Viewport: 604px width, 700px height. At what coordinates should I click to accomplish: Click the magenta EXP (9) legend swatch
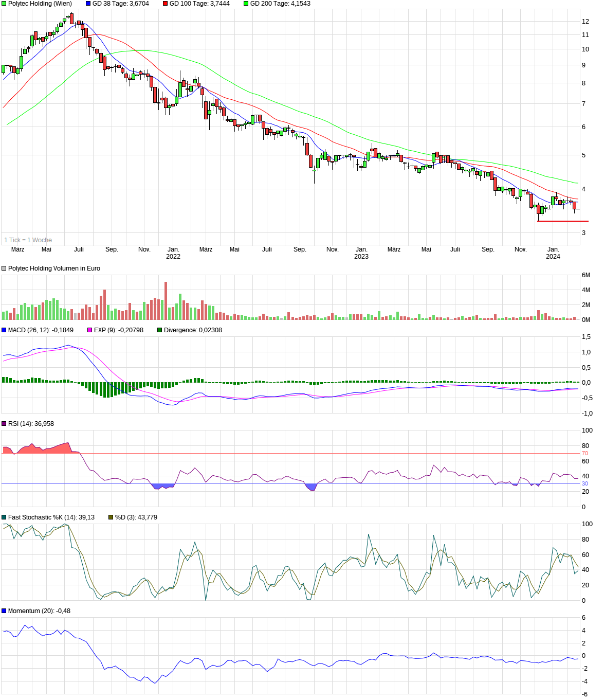(x=90, y=330)
